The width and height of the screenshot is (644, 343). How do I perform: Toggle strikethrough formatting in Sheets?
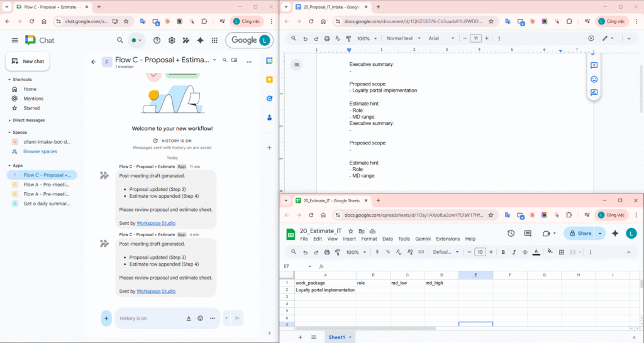pos(525,252)
